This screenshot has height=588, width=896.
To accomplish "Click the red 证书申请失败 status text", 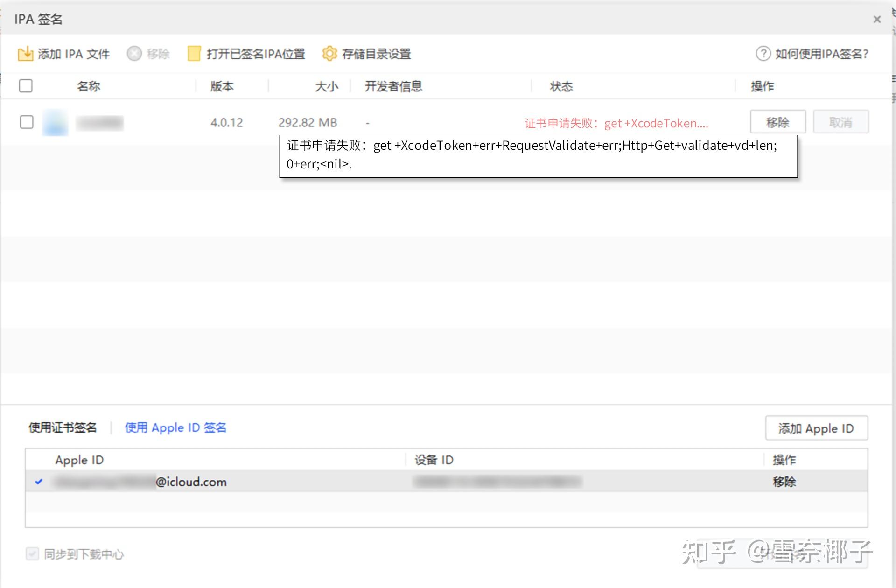I will click(616, 123).
